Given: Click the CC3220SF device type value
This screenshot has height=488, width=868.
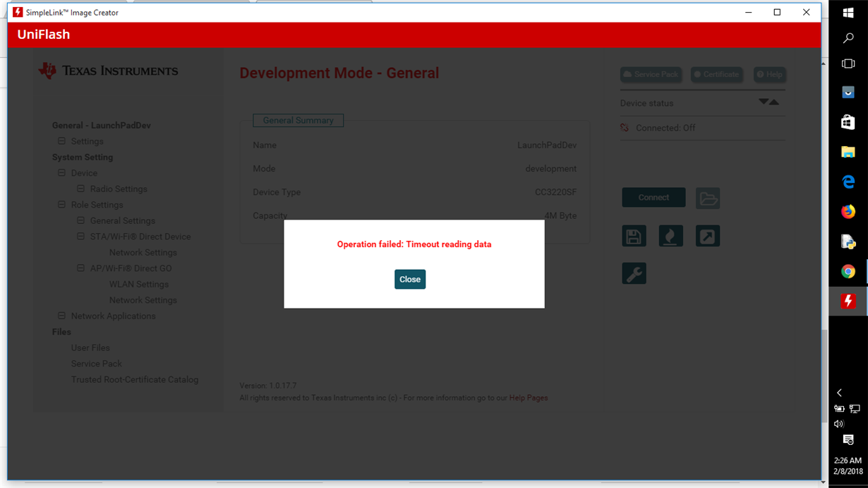Looking at the screenshot, I should point(555,192).
